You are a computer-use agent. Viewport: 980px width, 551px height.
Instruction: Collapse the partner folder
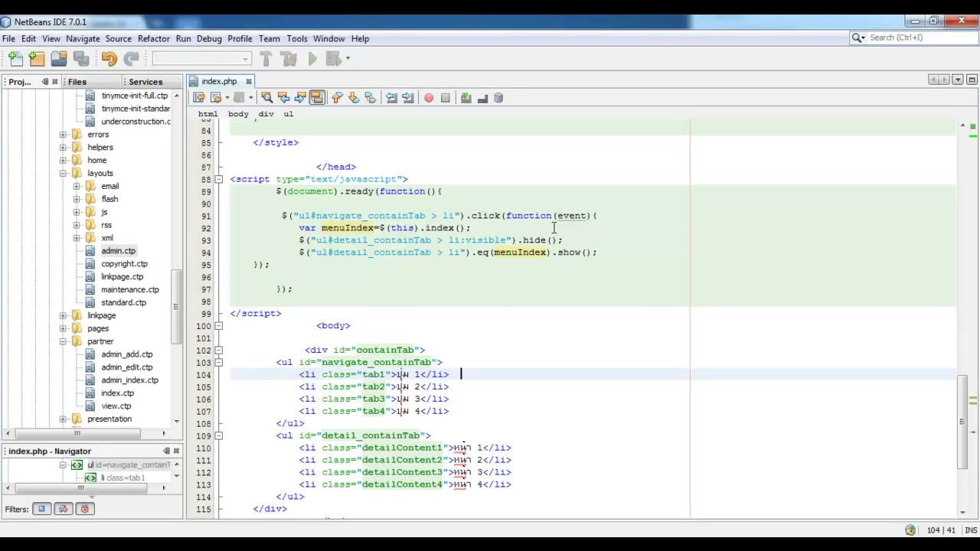pos(63,341)
